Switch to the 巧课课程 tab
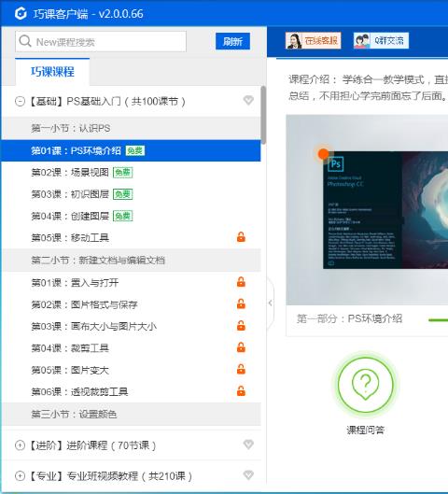The height and width of the screenshot is (494, 448). 52,72
